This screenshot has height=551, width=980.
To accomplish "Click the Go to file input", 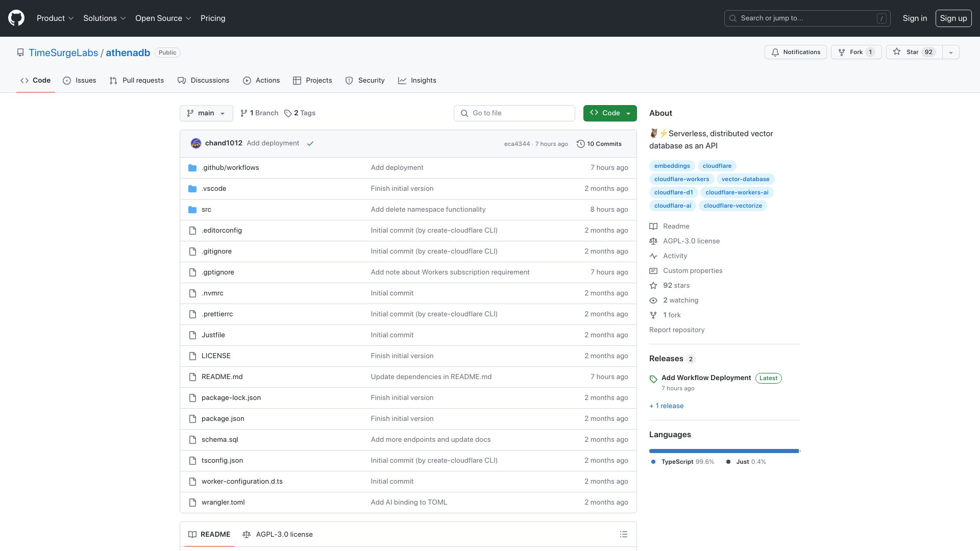I will point(514,113).
